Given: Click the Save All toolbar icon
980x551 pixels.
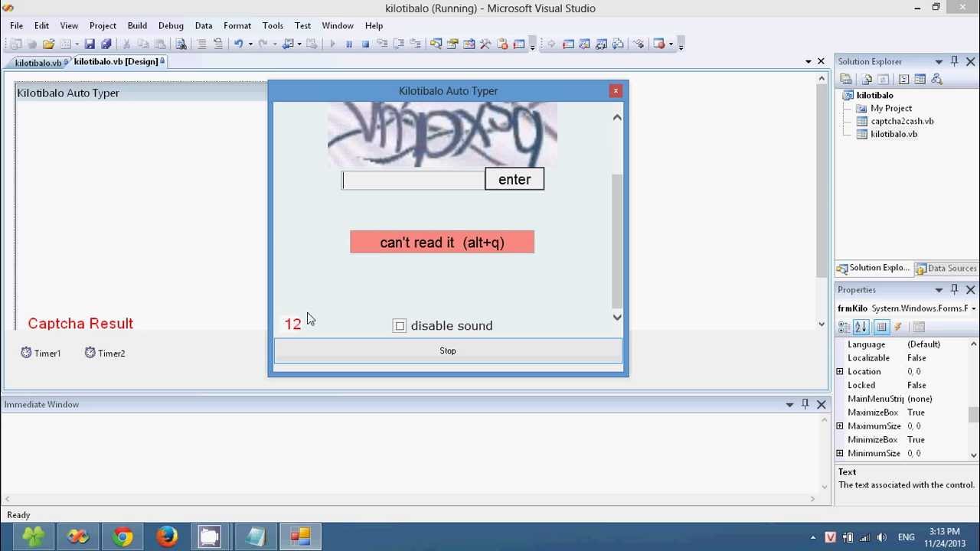Looking at the screenshot, I should 106,44.
